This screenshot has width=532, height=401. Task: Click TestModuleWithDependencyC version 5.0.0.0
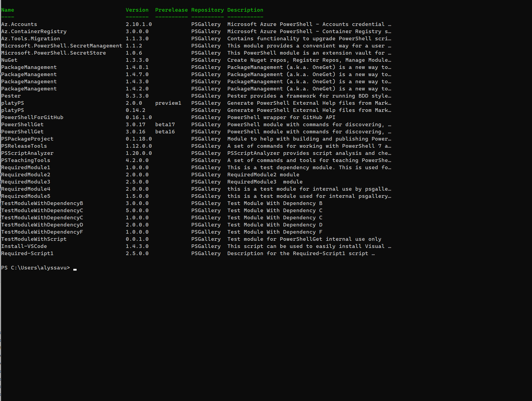tap(137, 210)
